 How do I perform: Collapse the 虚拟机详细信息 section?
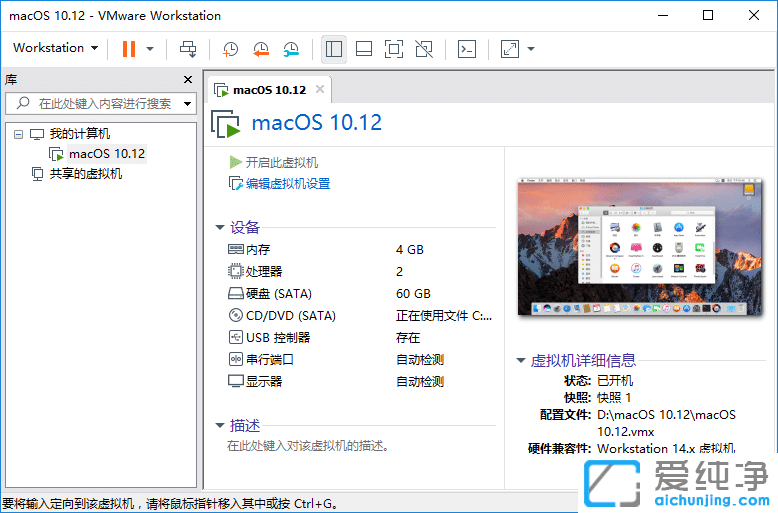click(x=521, y=360)
